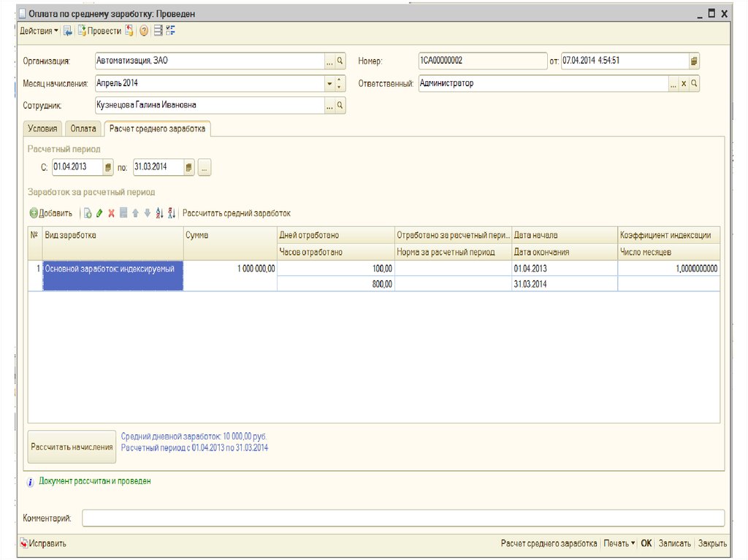Click the red X delete row icon
This screenshot has height=560, width=748.
pyautogui.click(x=112, y=213)
